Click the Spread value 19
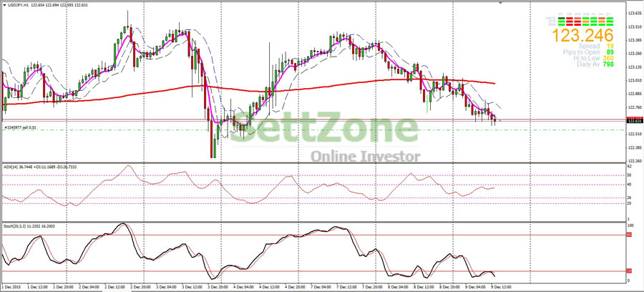The image size is (644, 292). [x=610, y=47]
